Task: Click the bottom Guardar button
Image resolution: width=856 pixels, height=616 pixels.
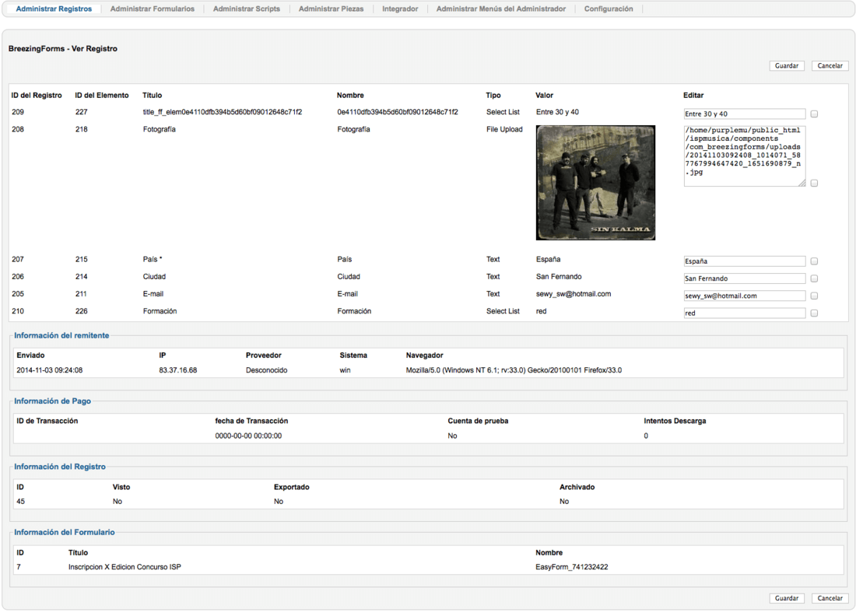Action: tap(787, 598)
